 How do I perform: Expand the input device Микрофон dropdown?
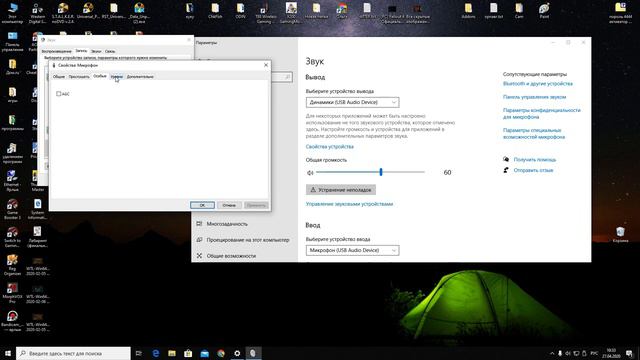pos(352,250)
